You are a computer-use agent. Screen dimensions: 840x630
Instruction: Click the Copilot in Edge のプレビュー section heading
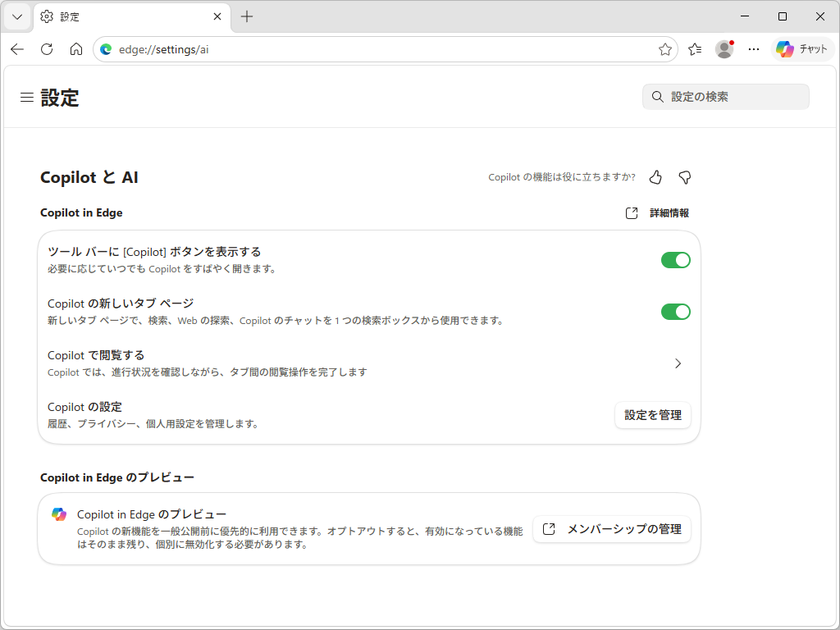pos(117,478)
